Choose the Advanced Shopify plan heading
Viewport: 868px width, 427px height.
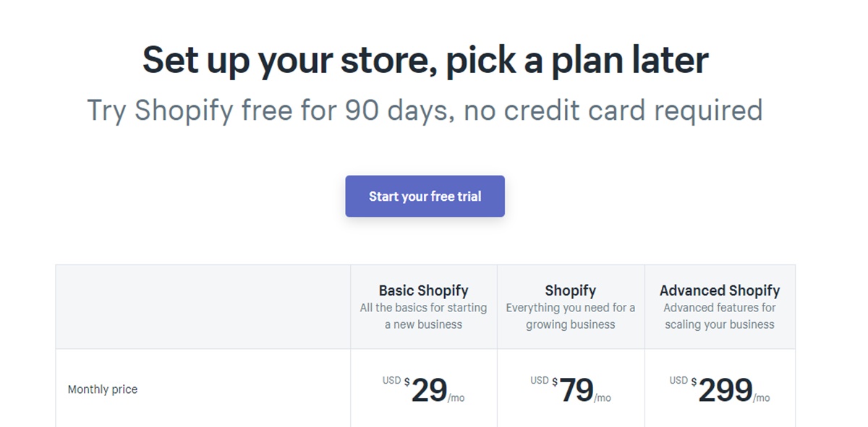(719, 290)
